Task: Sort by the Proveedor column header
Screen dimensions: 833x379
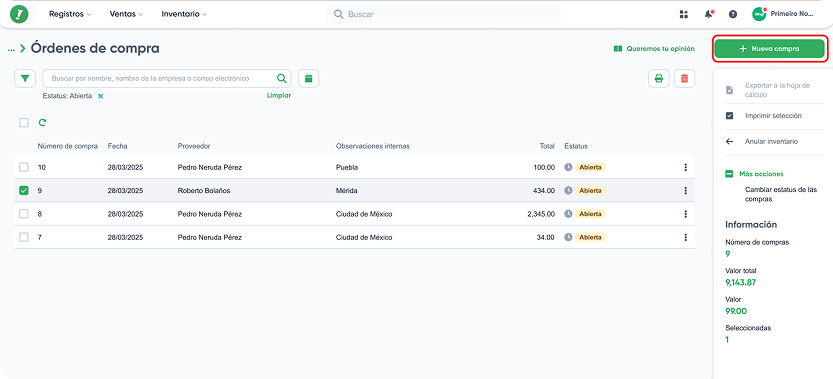Action: point(194,146)
